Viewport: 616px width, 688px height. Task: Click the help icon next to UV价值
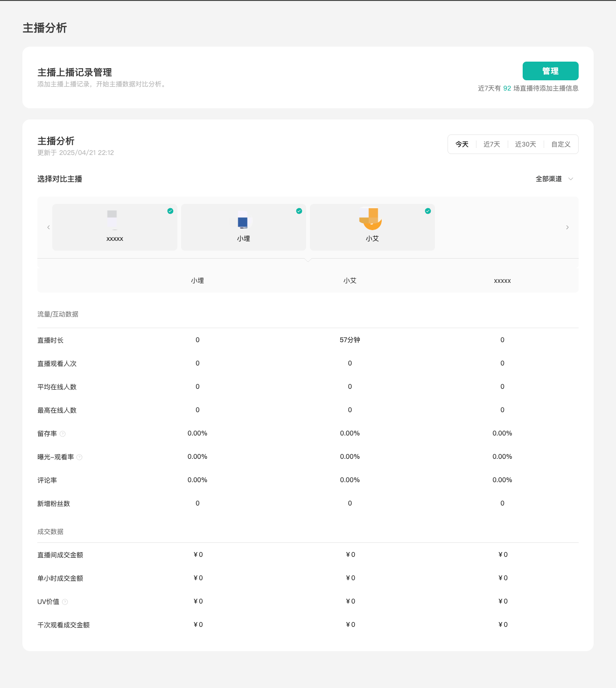pyautogui.click(x=65, y=602)
